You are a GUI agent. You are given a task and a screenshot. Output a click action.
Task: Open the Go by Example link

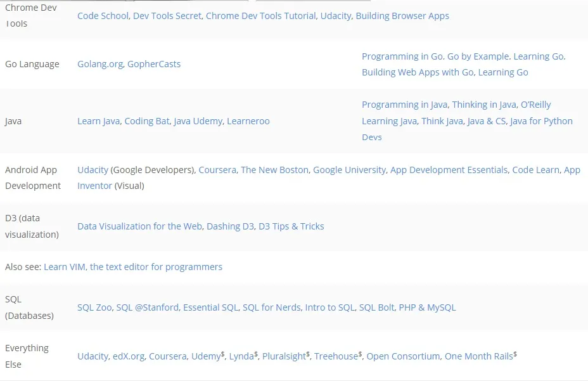(478, 56)
